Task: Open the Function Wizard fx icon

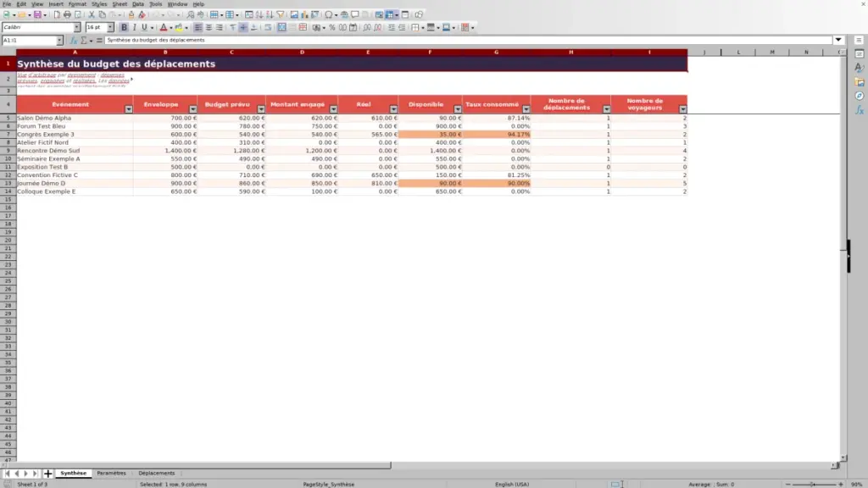Action: 74,41
